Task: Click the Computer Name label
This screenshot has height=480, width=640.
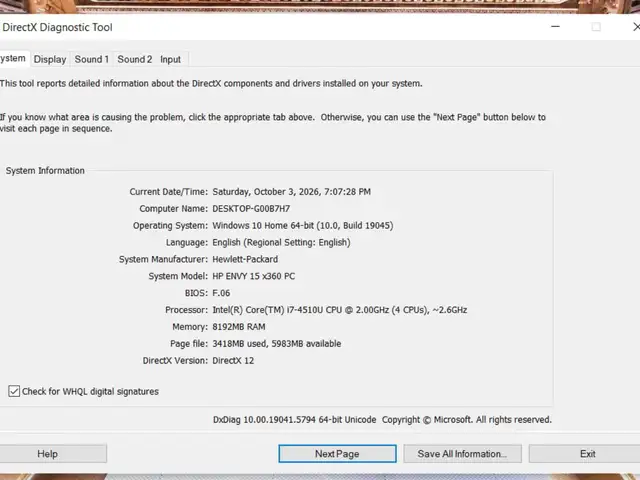Action: (x=173, y=209)
